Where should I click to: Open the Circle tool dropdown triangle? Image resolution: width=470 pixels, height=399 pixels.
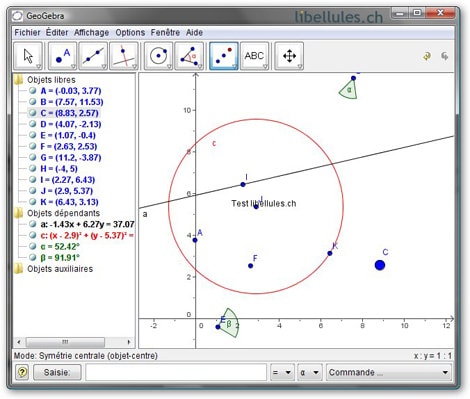(x=169, y=66)
